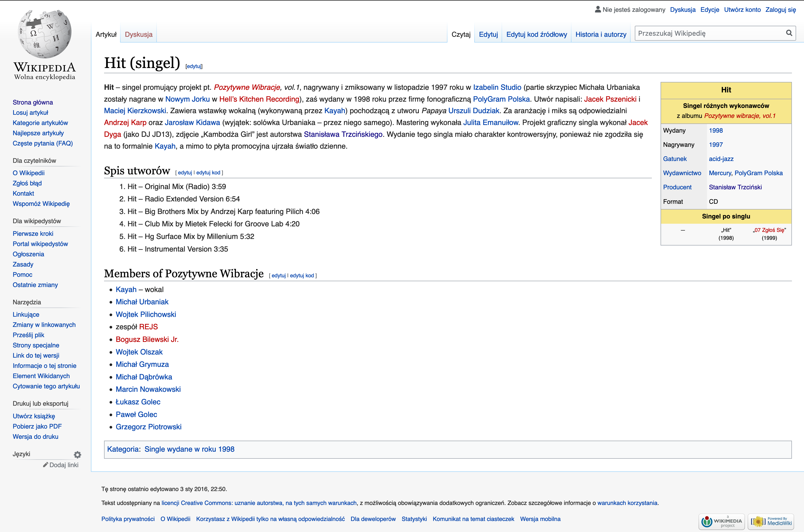Open Julita Emanuiłow link

(x=490, y=122)
